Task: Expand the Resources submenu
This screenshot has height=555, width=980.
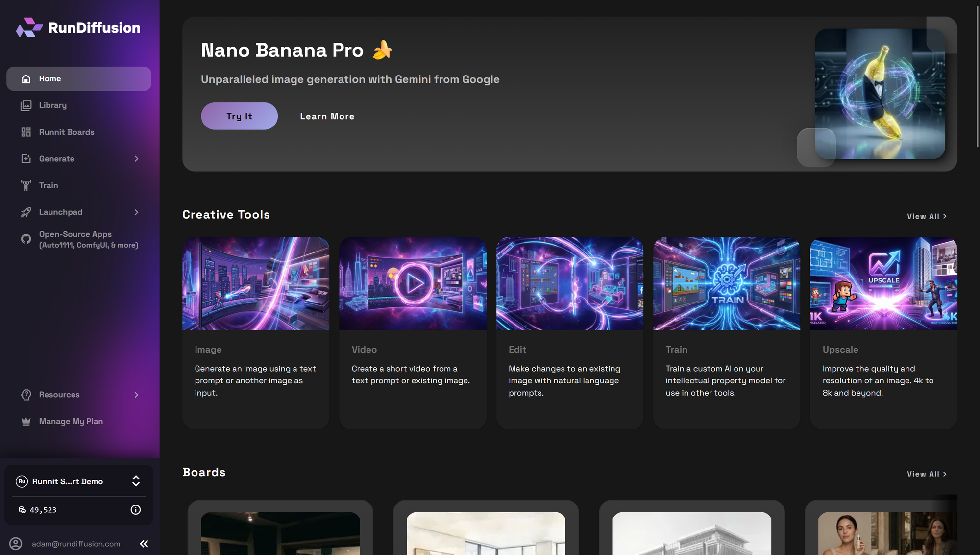Action: [x=136, y=395]
